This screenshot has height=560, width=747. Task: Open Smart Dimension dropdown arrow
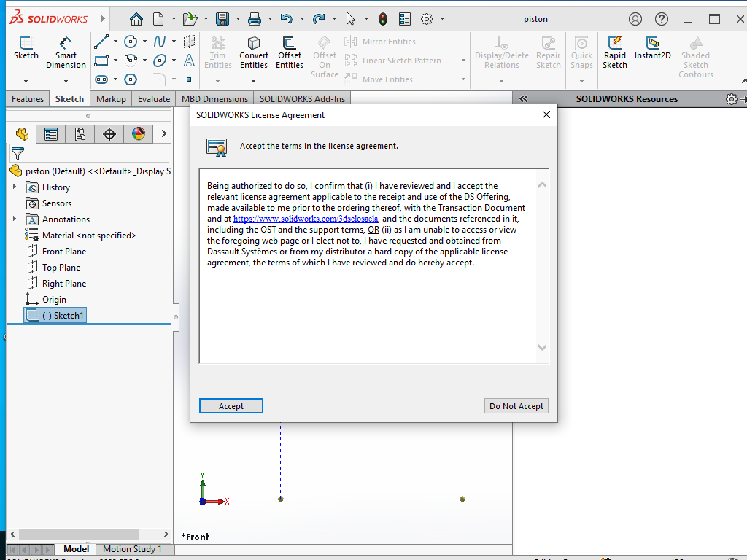pos(66,81)
